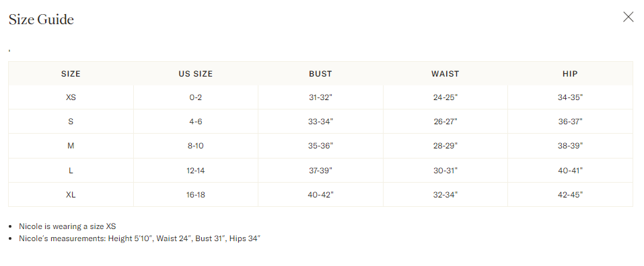
Task: Select the US SIZE column header
Action: [x=196, y=74]
